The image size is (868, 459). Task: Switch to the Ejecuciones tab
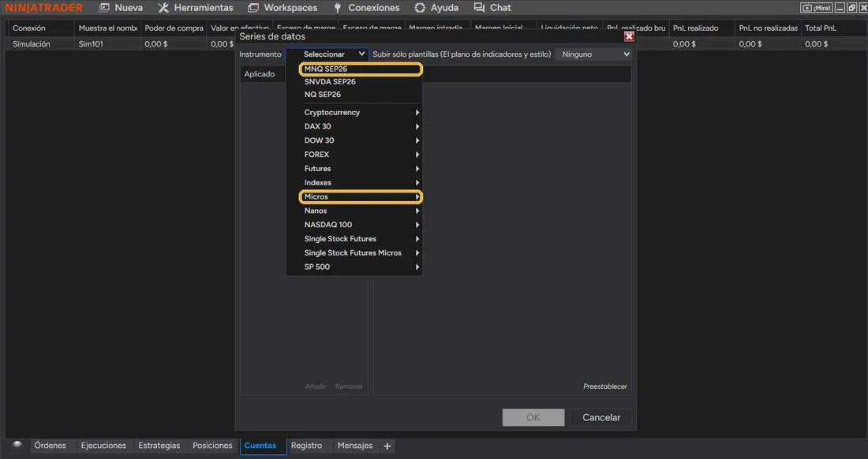coord(103,446)
